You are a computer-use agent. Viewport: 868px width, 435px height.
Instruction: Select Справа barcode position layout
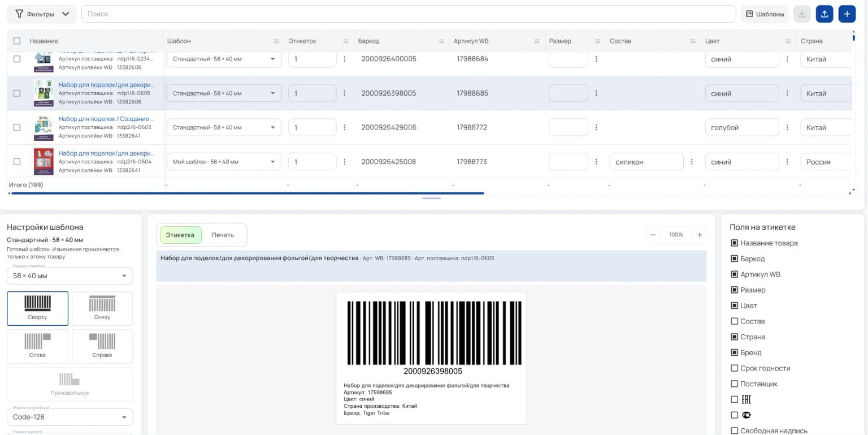click(102, 346)
